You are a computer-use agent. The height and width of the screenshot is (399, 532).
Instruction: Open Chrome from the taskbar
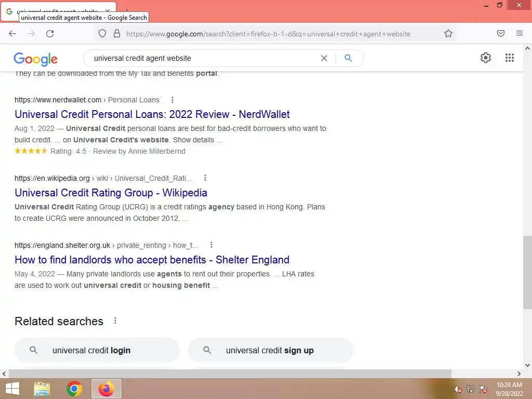(74, 389)
